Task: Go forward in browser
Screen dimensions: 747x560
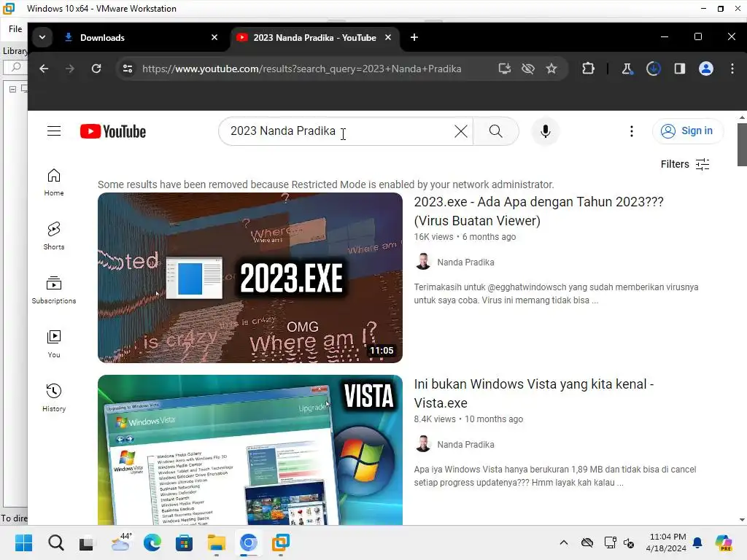Action: tap(70, 69)
